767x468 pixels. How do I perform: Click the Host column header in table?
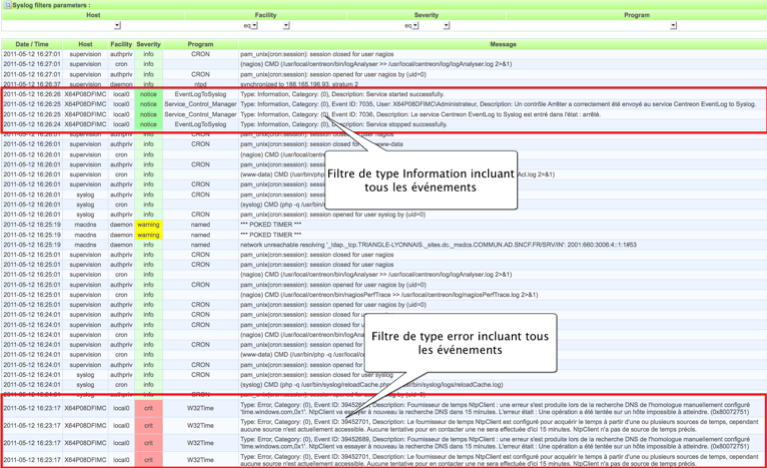(x=85, y=45)
